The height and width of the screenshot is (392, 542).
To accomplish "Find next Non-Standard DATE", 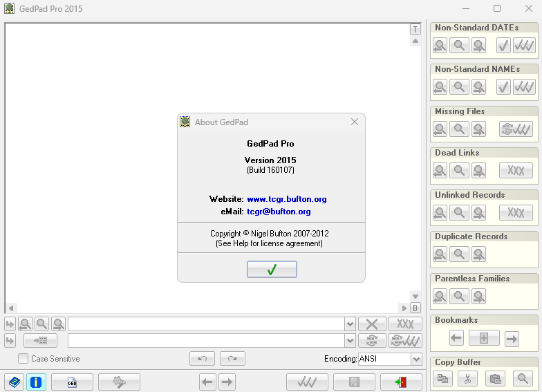I will pos(478,46).
